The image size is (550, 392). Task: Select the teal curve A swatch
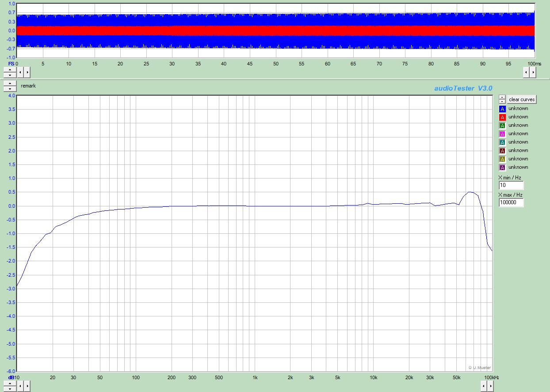[502, 142]
